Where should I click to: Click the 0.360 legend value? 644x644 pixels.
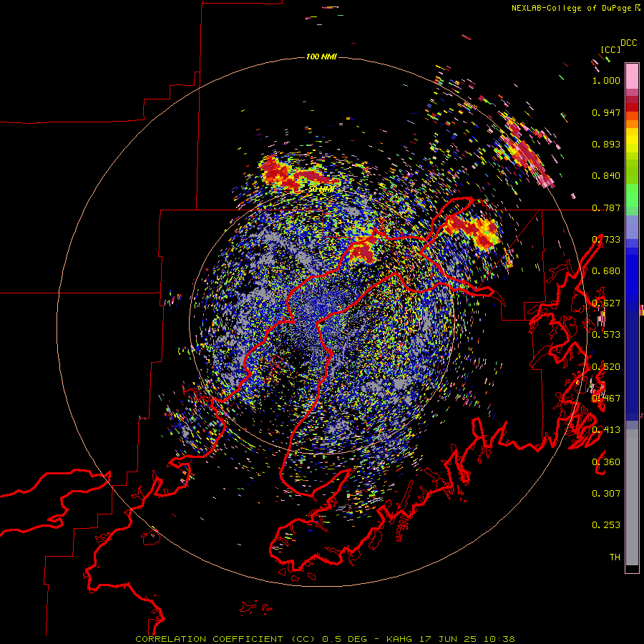(x=606, y=462)
